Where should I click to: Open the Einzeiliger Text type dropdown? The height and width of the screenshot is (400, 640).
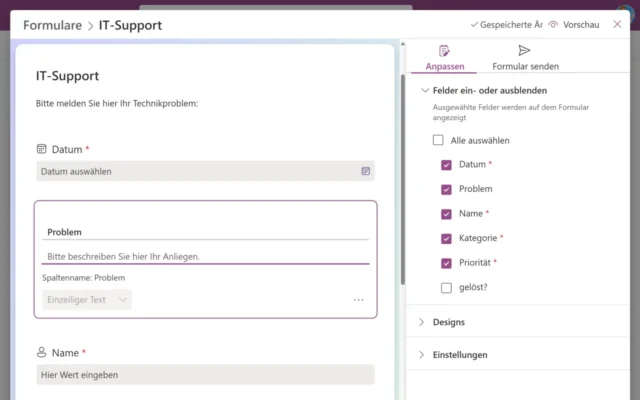(87, 299)
